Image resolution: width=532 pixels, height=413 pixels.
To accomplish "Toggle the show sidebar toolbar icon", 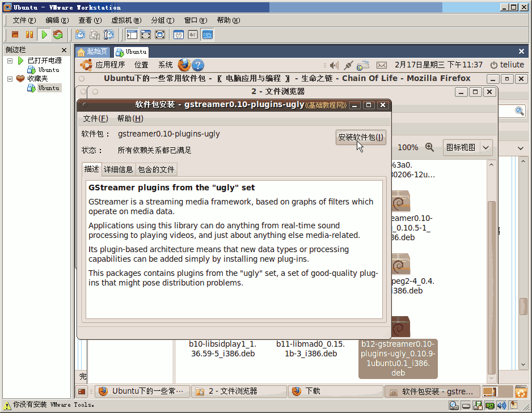I will tap(132, 35).
